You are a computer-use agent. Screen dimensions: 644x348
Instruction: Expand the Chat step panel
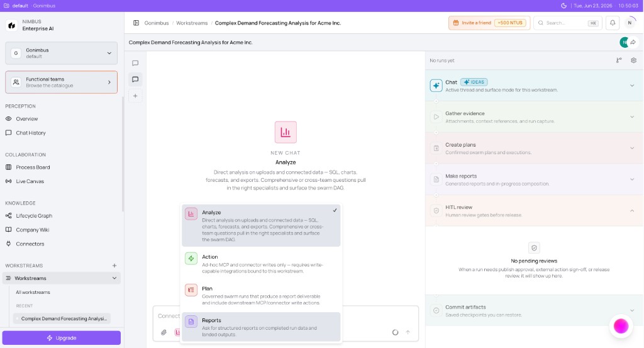[632, 86]
